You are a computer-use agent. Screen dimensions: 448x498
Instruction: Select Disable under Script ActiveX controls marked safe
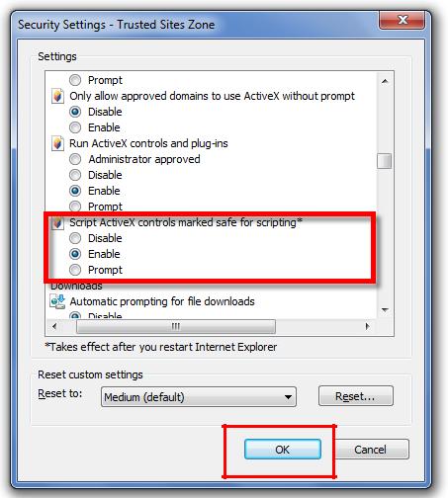(x=75, y=238)
